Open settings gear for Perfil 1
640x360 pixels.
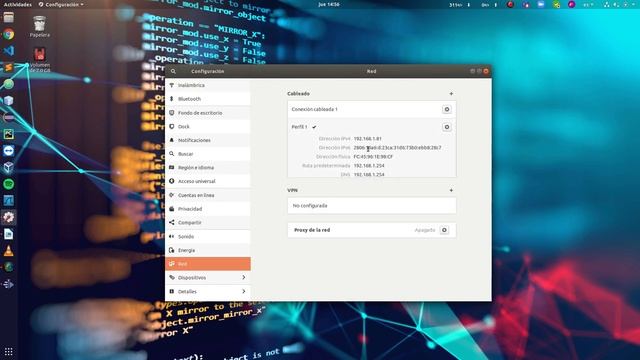(447, 127)
